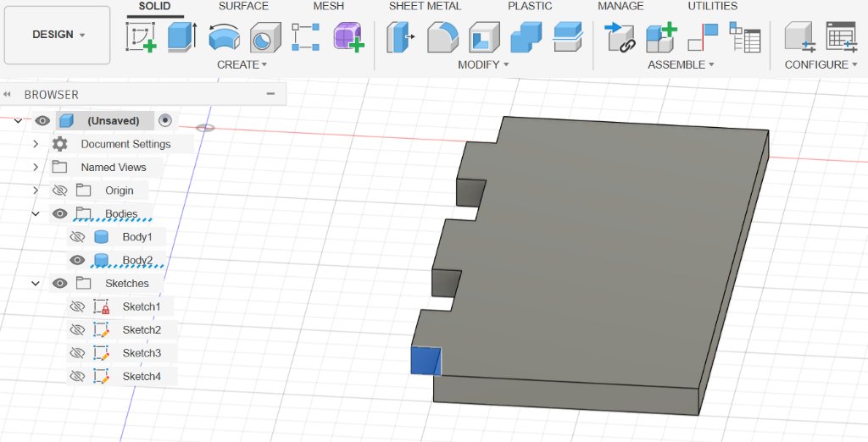
Task: Click the Sketch4 sketch icon
Action: tap(102, 376)
